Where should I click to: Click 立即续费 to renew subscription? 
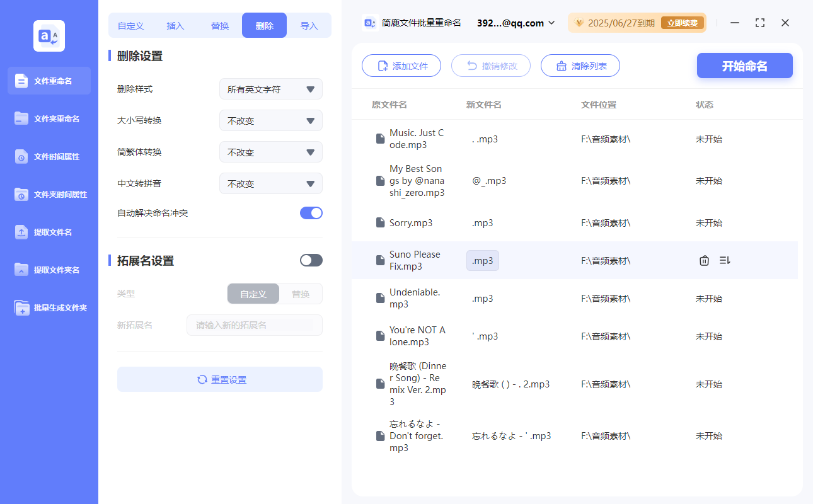click(683, 22)
